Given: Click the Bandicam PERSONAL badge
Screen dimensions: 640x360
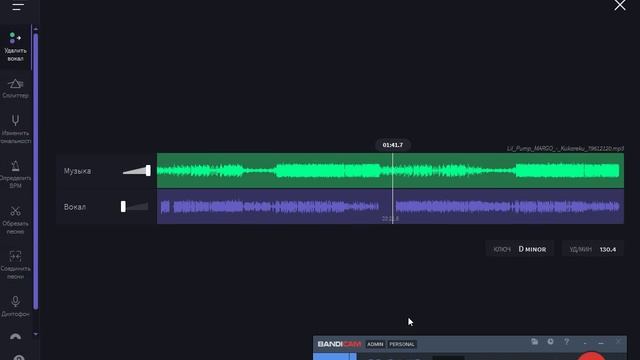Looking at the screenshot, I should coord(402,344).
